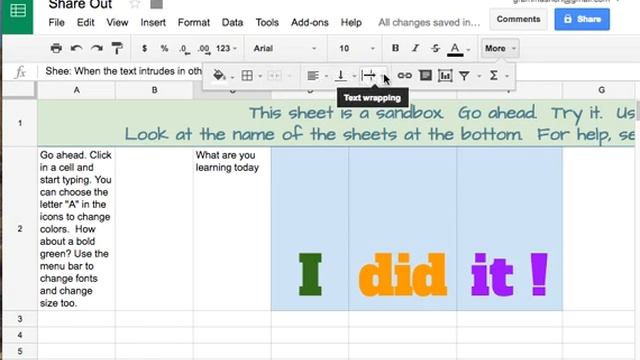This screenshot has width=640, height=360.
Task: Redo the last action
Action: [97, 48]
